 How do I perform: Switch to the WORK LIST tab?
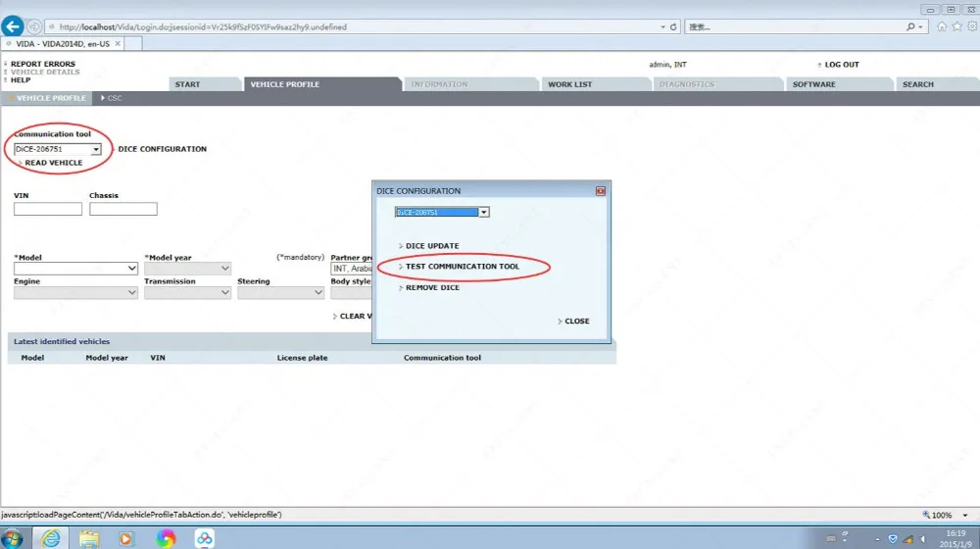(x=569, y=84)
